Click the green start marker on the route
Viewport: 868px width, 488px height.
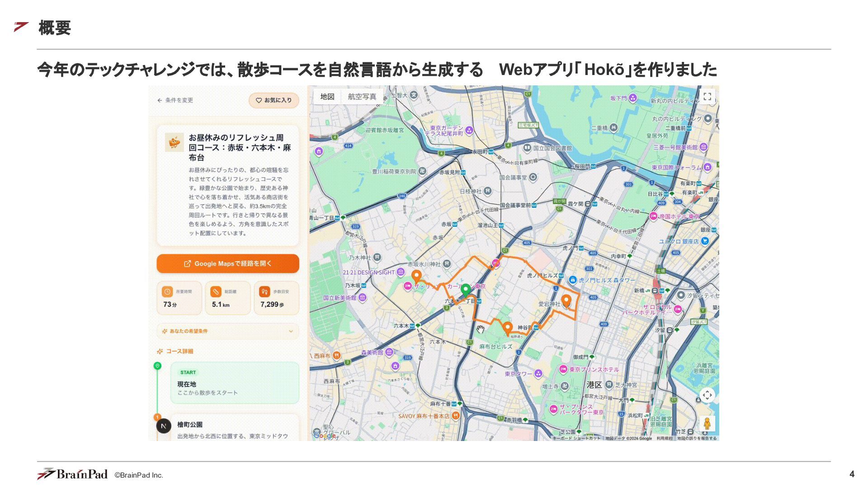click(x=465, y=290)
